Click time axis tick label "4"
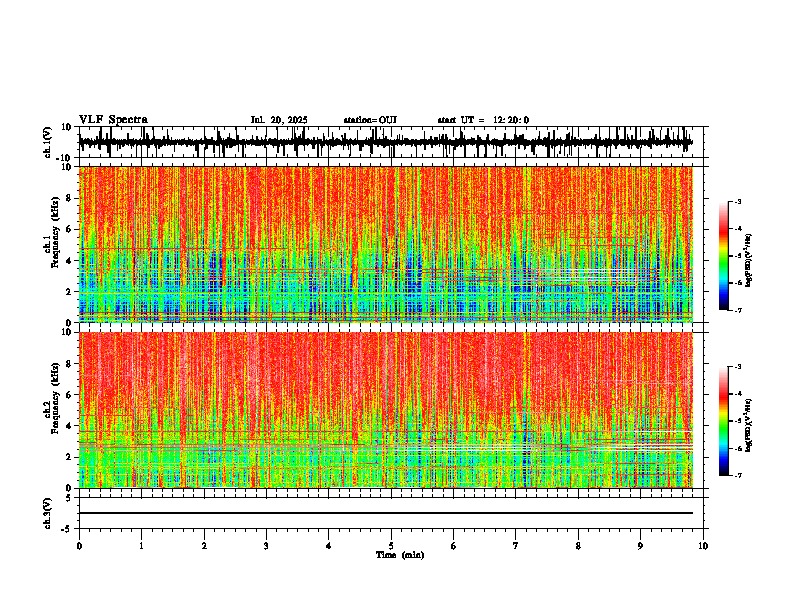 (x=329, y=546)
